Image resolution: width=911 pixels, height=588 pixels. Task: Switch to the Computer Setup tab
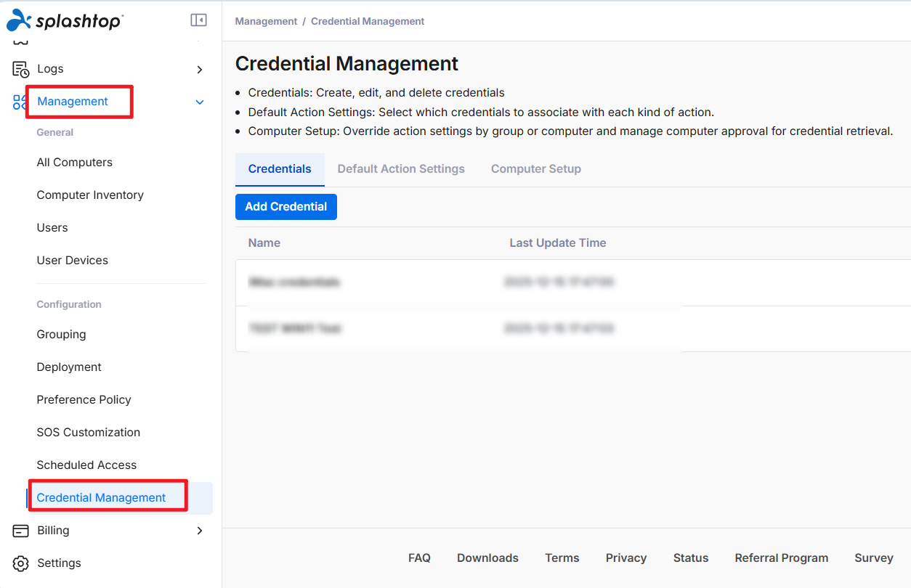pyautogui.click(x=536, y=169)
